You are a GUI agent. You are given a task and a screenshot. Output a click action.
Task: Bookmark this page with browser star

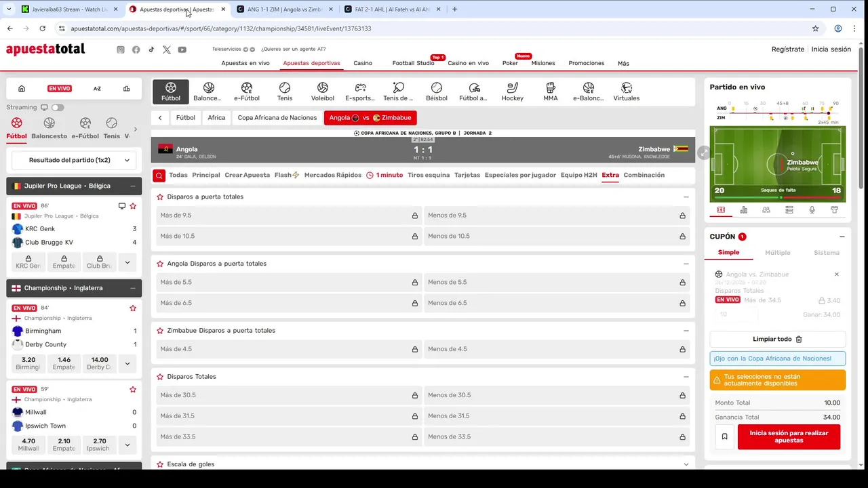tap(815, 28)
